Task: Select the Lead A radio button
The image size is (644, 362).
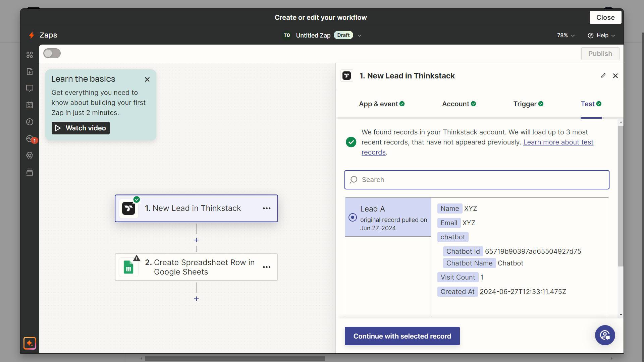Action: pos(353,218)
